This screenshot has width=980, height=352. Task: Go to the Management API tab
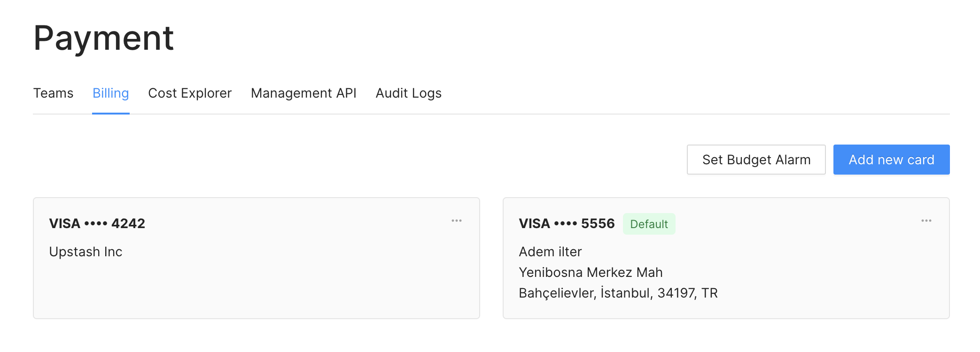pyautogui.click(x=303, y=93)
